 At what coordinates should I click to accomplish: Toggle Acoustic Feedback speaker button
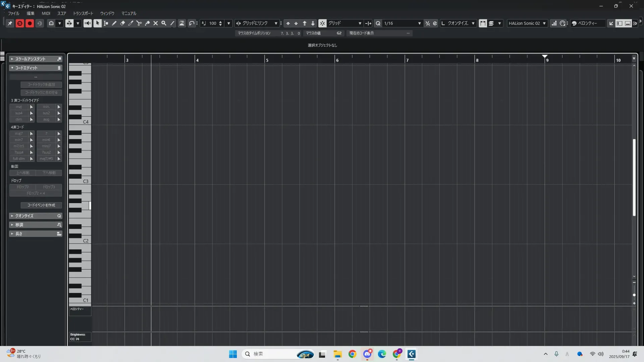[x=88, y=23]
